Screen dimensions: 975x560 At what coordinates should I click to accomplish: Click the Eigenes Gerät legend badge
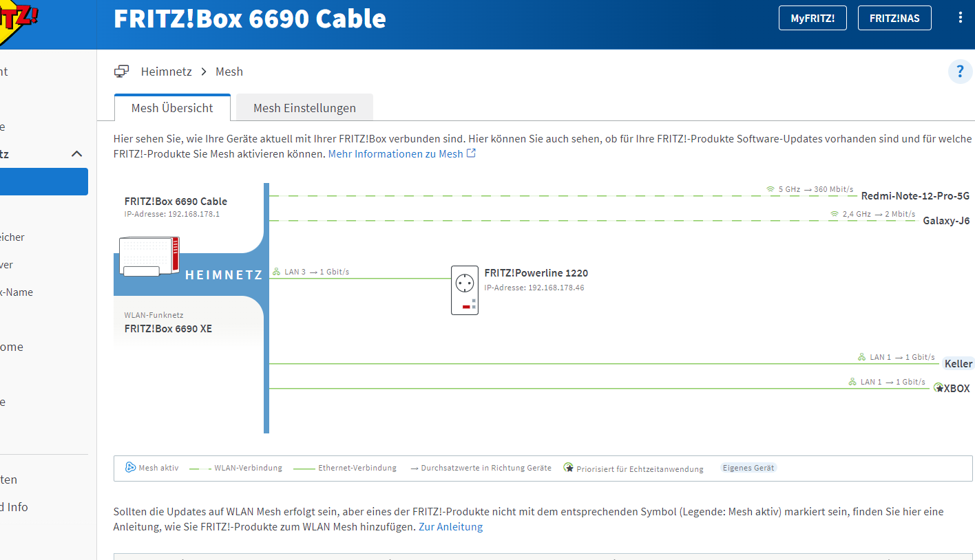click(x=748, y=468)
